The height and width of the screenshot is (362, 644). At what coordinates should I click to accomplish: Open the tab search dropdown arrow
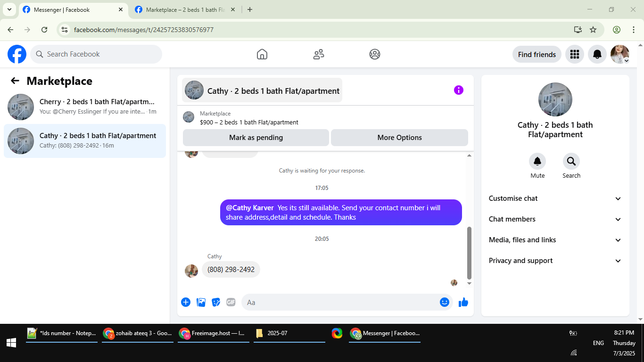(9, 9)
